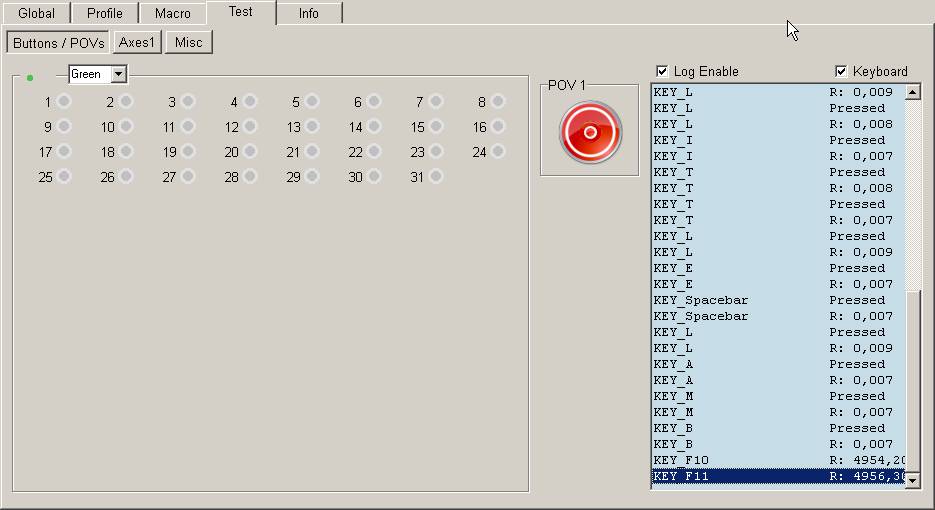Click the red POV 1 hat indicator
The image size is (935, 510).
click(590, 132)
